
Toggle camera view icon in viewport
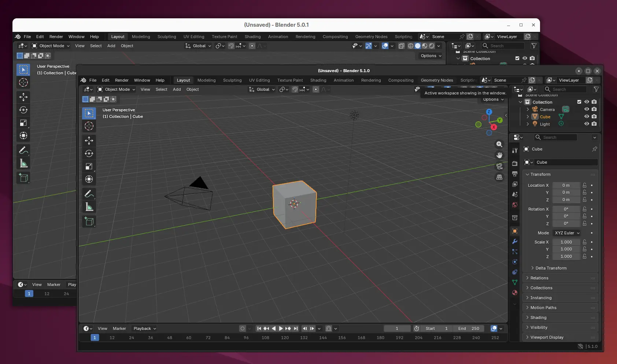(x=499, y=166)
